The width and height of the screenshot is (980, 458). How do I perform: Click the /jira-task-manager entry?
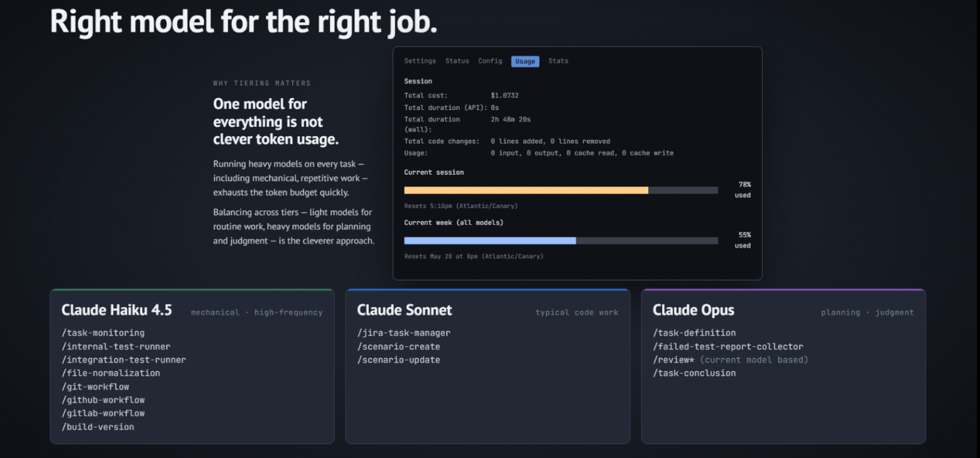tap(404, 333)
